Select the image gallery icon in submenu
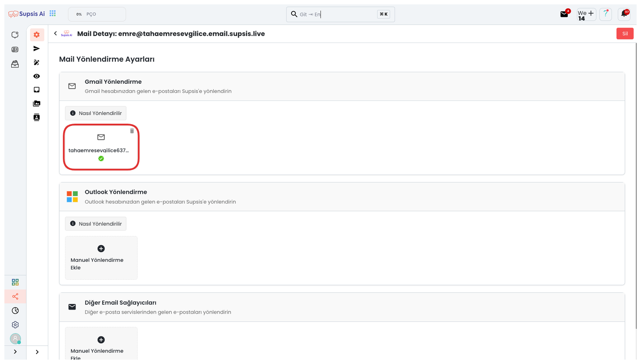641x364 pixels. point(37,103)
